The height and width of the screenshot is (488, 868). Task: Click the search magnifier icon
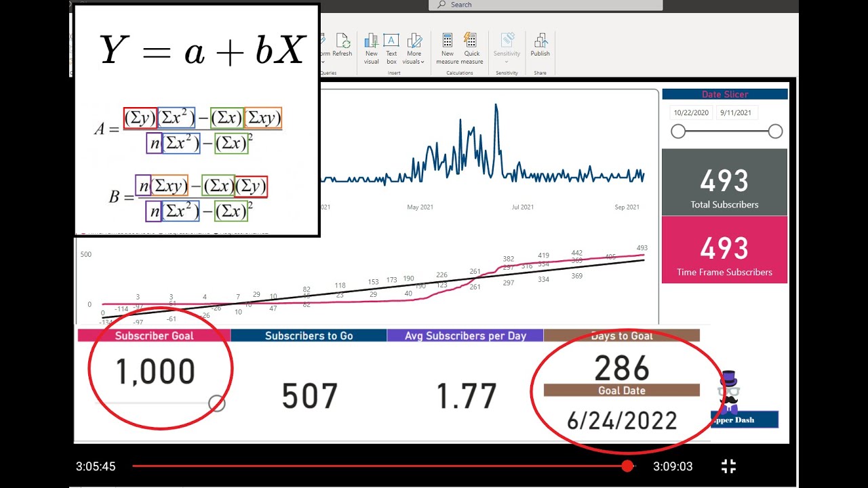pos(442,5)
